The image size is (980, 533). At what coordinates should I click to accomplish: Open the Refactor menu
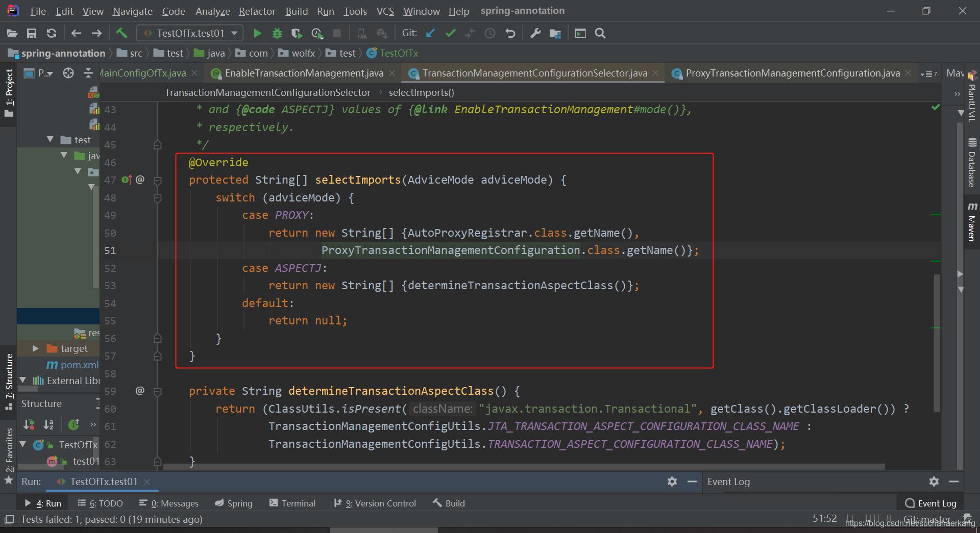(257, 11)
